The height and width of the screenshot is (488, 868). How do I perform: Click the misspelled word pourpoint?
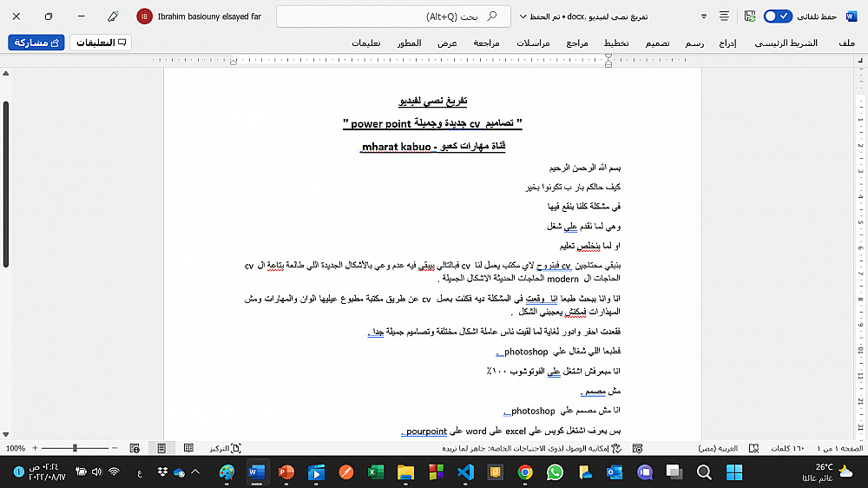click(x=426, y=431)
